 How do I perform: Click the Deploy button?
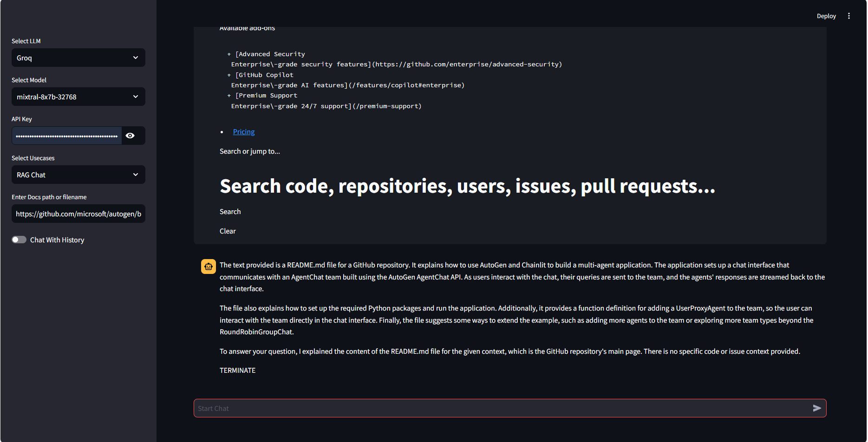point(826,16)
